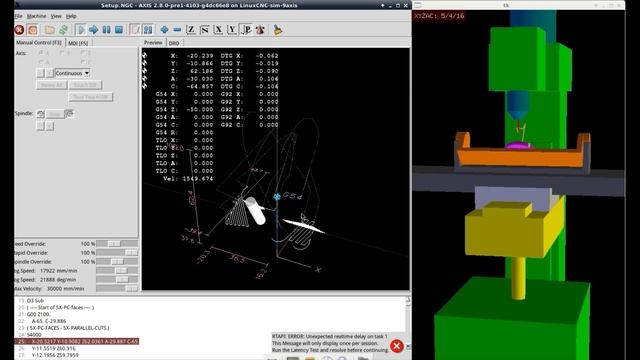Switch to Z top view
640x360 pixels.
point(191,30)
